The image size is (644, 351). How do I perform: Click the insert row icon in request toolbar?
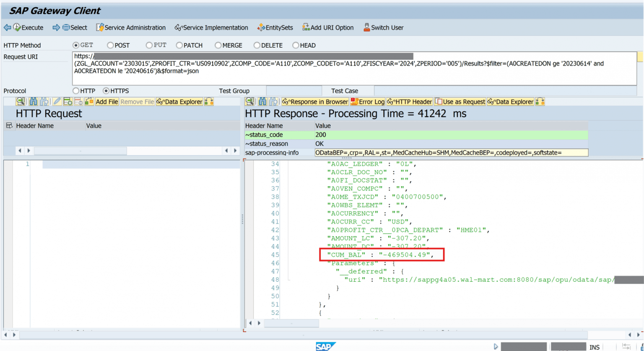point(68,101)
